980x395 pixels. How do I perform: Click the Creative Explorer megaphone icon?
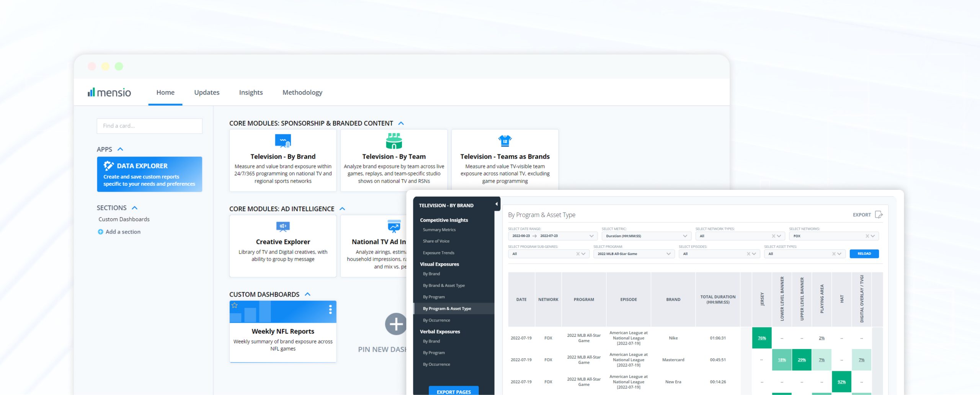[x=283, y=226]
